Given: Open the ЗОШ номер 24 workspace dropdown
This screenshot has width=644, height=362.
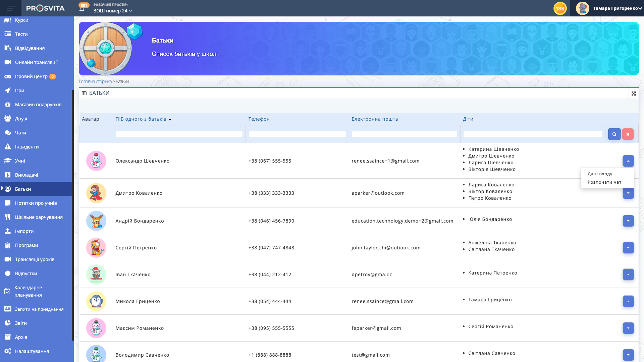Looking at the screenshot, I should [x=113, y=11].
